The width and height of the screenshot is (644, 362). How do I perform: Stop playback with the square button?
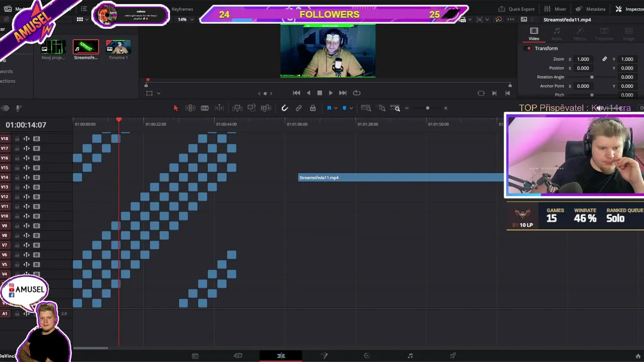(x=319, y=93)
